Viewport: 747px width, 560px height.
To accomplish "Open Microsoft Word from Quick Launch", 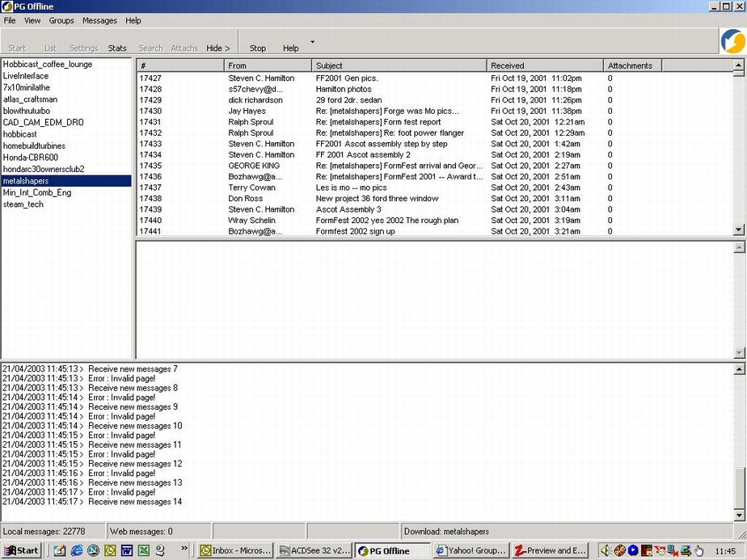I will (x=127, y=550).
